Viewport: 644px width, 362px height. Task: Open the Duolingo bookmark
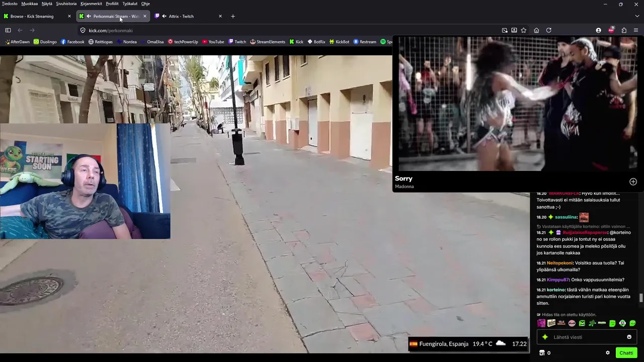click(45, 42)
